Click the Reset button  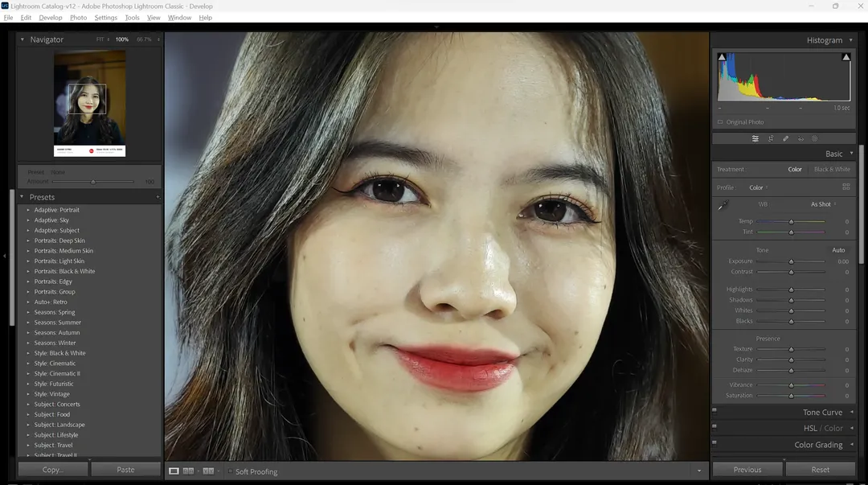pos(820,470)
